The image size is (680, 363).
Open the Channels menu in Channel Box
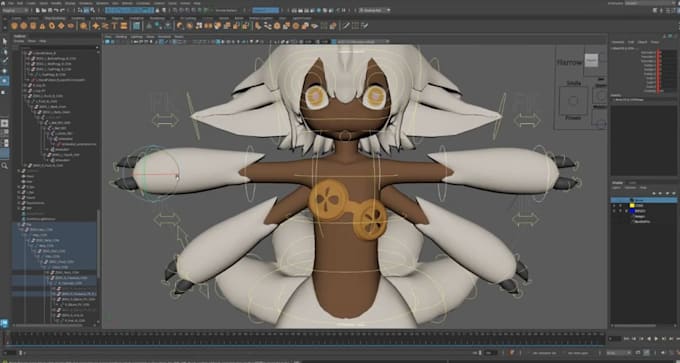(x=618, y=42)
